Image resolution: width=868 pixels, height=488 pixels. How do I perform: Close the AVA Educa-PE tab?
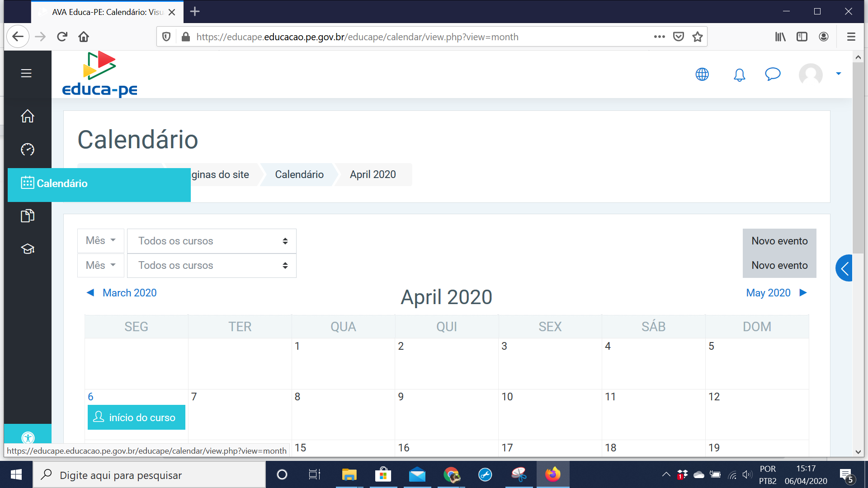click(x=172, y=12)
